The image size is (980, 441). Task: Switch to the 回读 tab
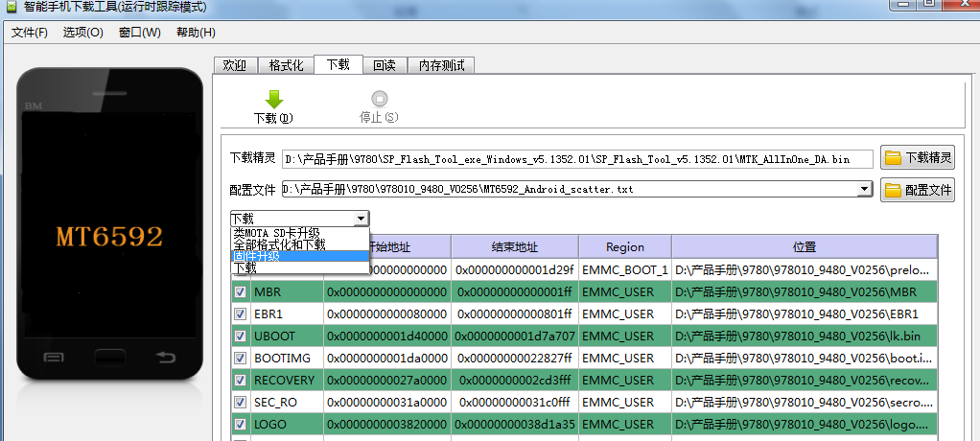pyautogui.click(x=385, y=65)
